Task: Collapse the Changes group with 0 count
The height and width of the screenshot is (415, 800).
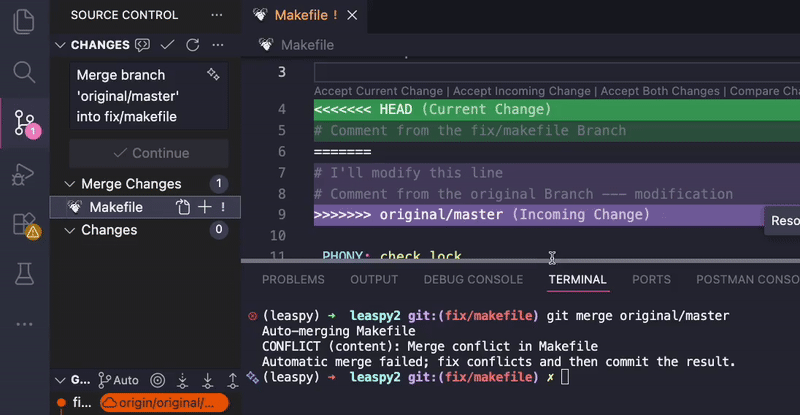Action: pyautogui.click(x=70, y=230)
